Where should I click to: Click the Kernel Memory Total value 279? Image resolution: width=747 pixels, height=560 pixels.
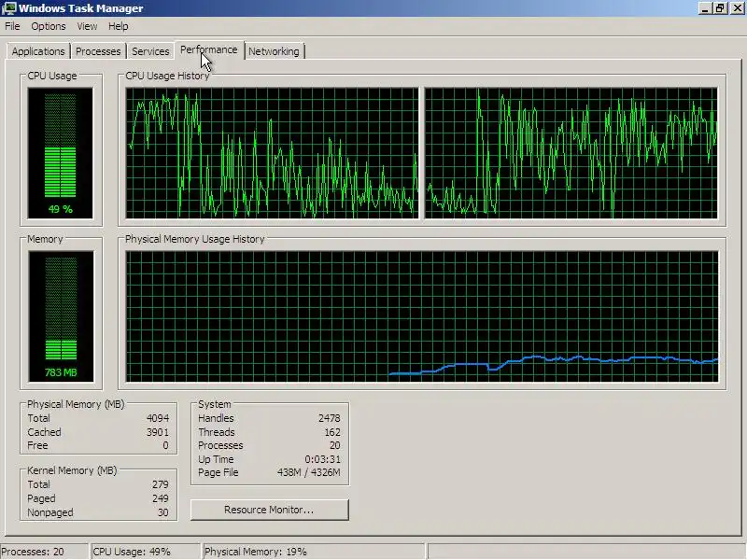coord(161,484)
